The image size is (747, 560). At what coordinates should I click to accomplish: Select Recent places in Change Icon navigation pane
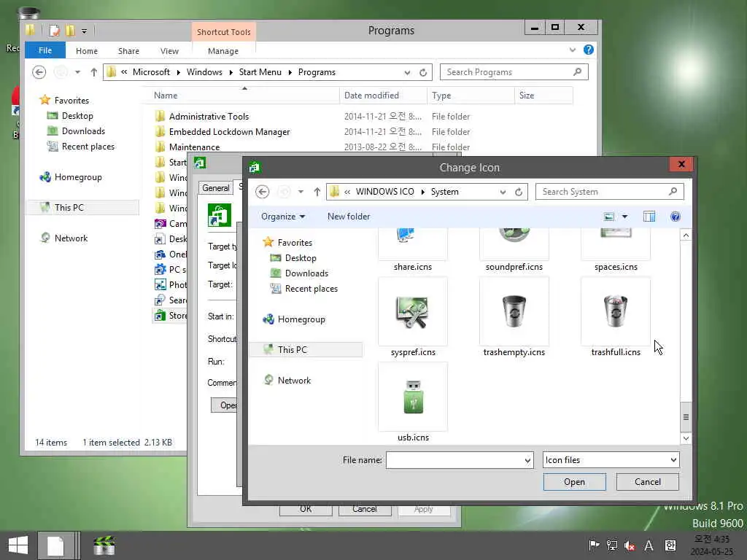click(311, 289)
